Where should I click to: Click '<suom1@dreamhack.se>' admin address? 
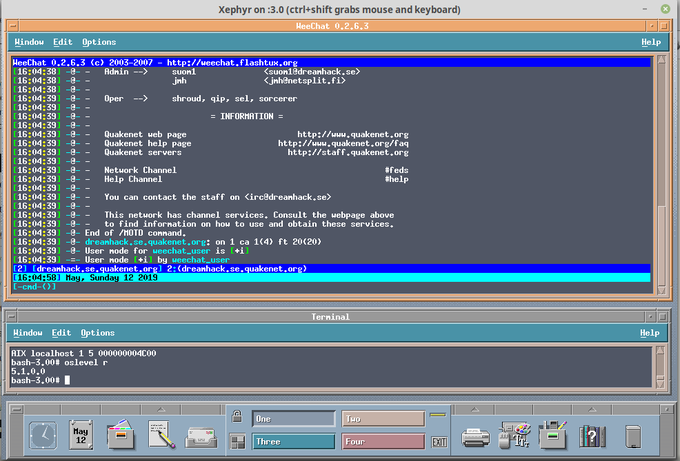[x=312, y=72]
